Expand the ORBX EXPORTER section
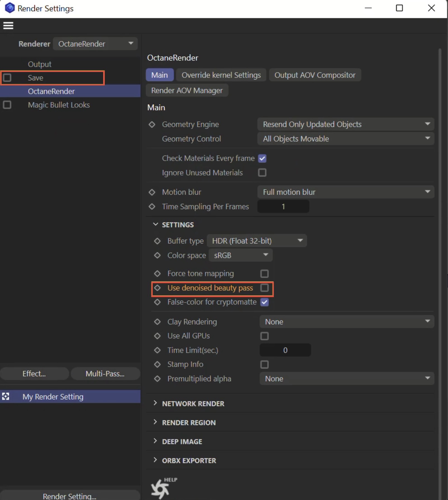Screen dimensions: 448x500 [x=156, y=460]
